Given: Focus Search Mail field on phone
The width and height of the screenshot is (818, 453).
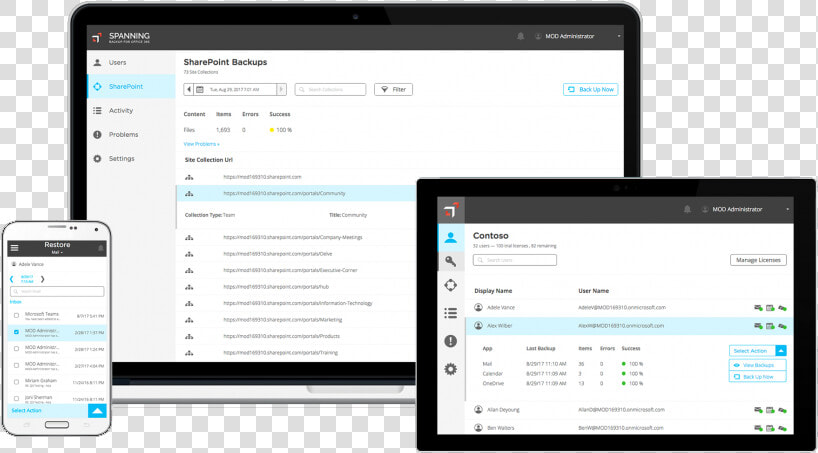Looking at the screenshot, I should click(57, 292).
